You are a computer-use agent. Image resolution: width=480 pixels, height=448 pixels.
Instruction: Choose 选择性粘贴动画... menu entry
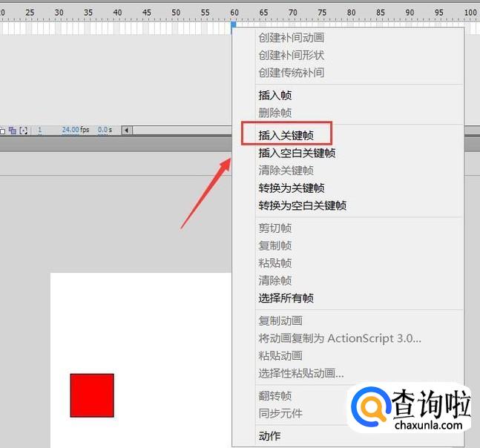[x=301, y=373]
